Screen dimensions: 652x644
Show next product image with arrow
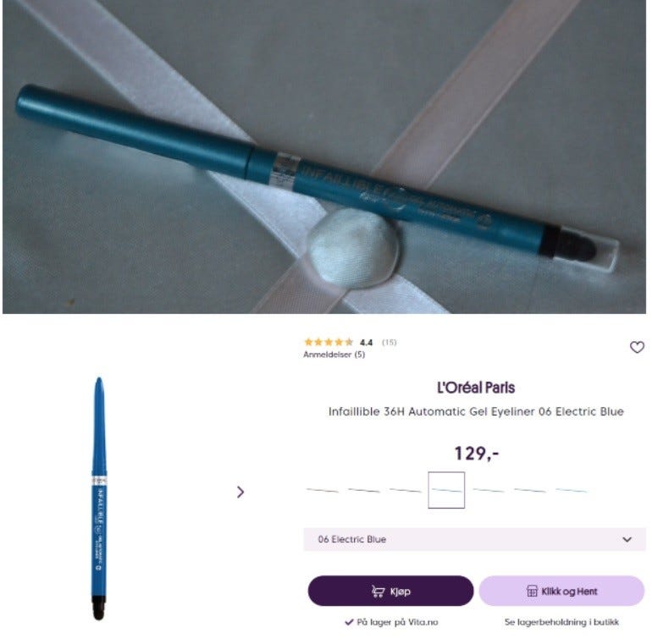[x=240, y=492]
